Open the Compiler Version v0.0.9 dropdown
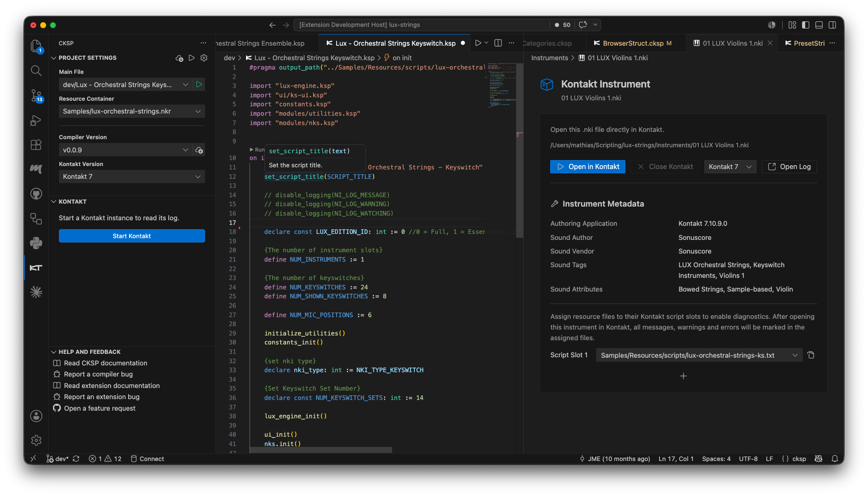The width and height of the screenshot is (868, 496). [x=126, y=150]
